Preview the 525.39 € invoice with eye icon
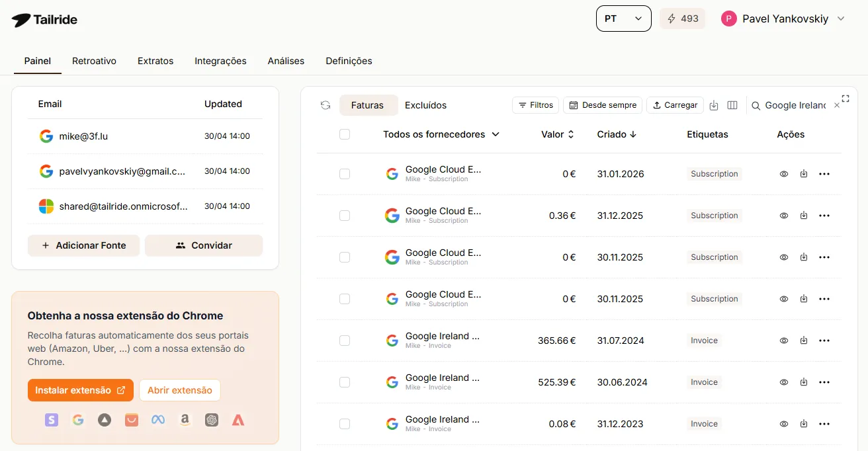Screen dimensions: 868x451 (x=784, y=382)
